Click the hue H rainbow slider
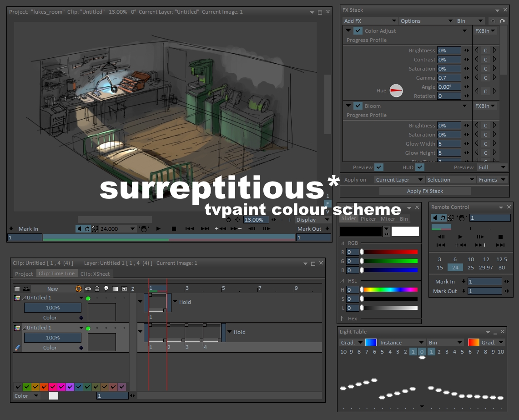The height and width of the screenshot is (420, 519). (x=390, y=290)
